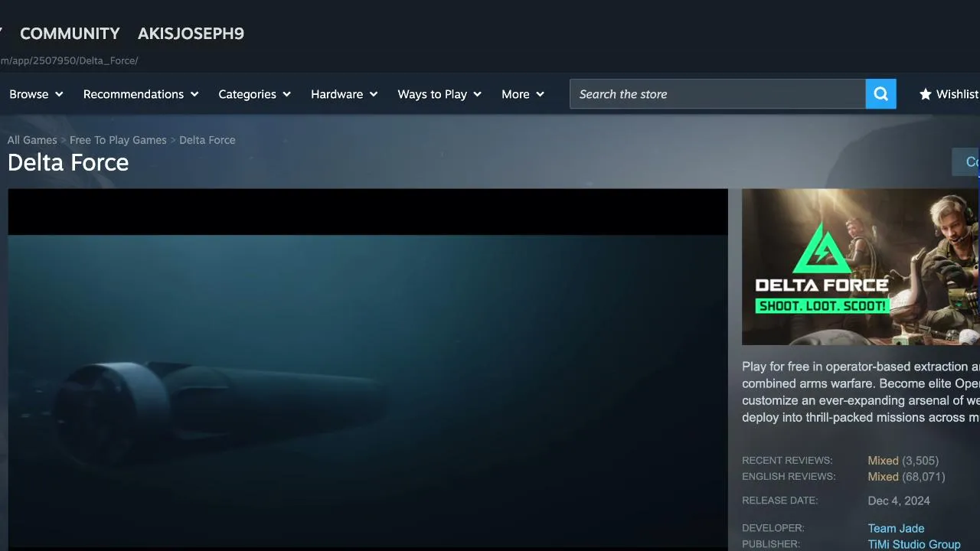Click the Delta Force header artwork
The height and width of the screenshot is (551, 980).
click(x=861, y=267)
